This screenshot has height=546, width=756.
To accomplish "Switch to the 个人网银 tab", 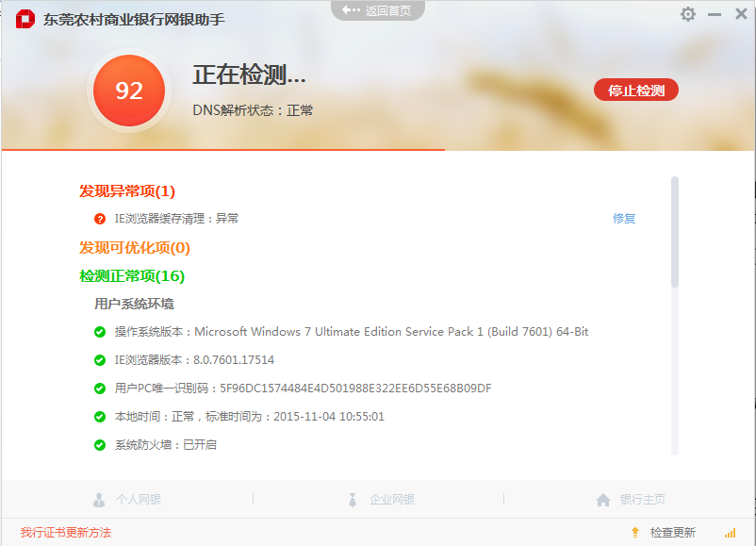I will click(x=127, y=500).
